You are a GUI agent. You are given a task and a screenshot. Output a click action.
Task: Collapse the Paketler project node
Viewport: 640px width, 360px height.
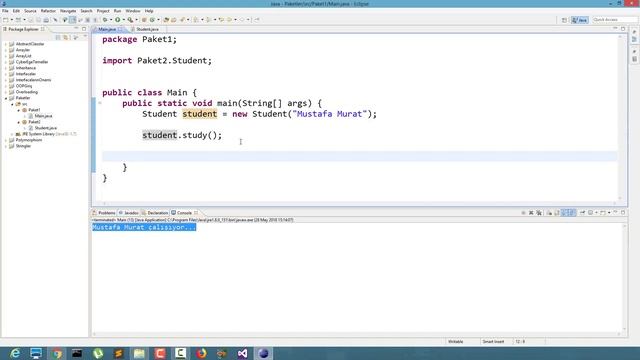click(x=6, y=98)
